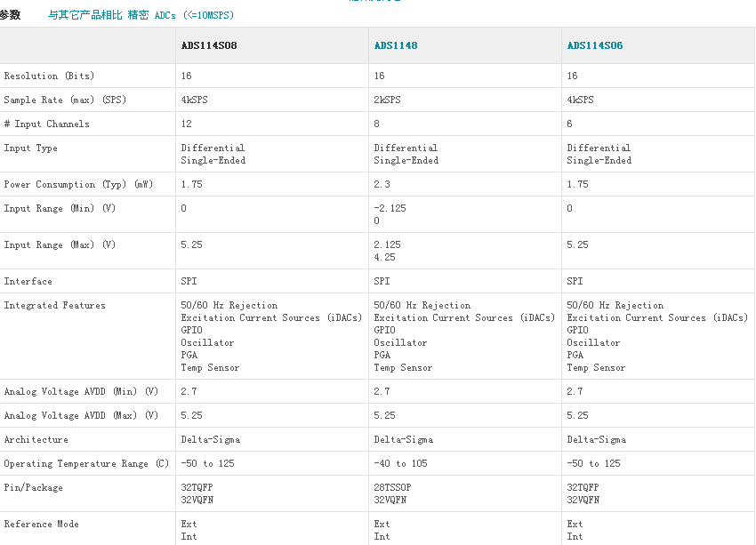This screenshot has width=756, height=545.
Task: Select the -40 to 105 temperature value
Action: [403, 463]
